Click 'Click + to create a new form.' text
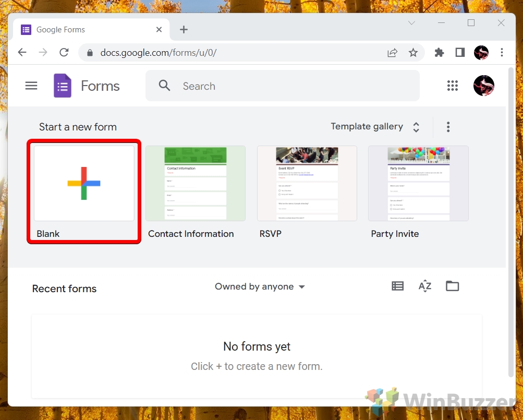Screen dimensions: 523x420 pyautogui.click(x=257, y=366)
